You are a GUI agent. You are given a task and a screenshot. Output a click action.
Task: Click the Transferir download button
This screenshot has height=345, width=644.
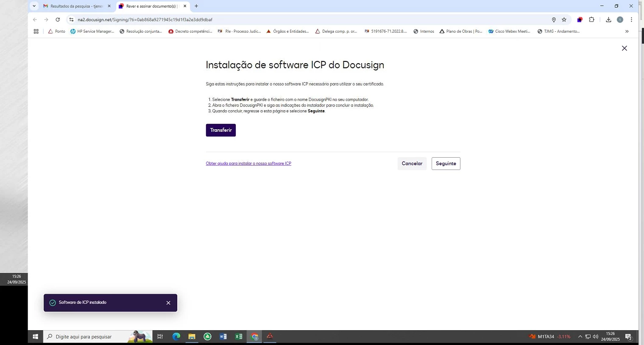coord(221,130)
